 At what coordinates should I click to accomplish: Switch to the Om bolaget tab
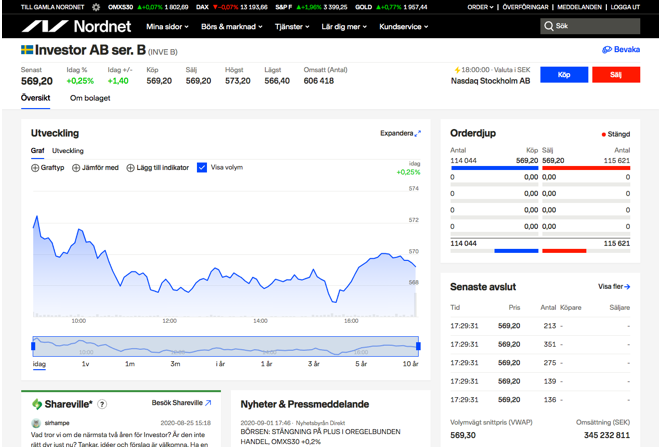tap(90, 98)
